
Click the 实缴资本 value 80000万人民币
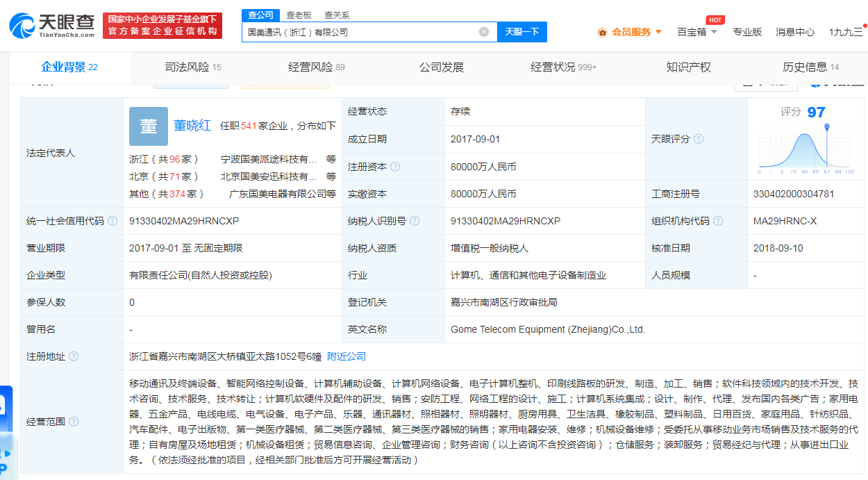point(483,194)
